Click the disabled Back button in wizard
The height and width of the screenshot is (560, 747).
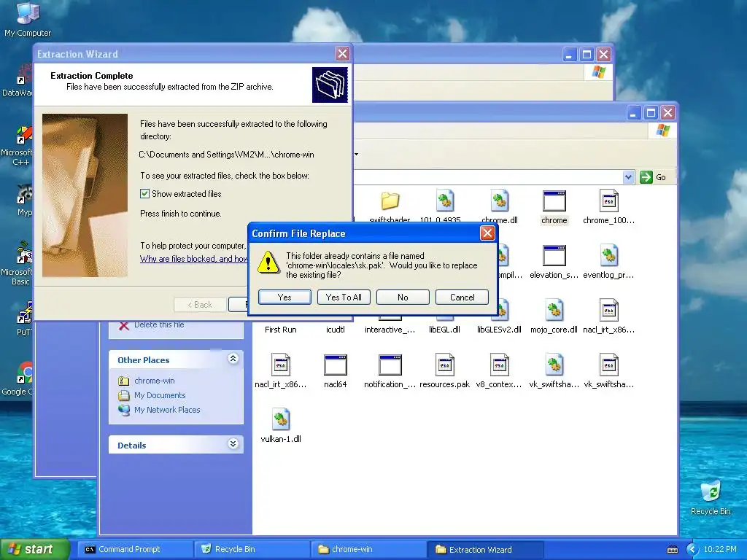(200, 305)
